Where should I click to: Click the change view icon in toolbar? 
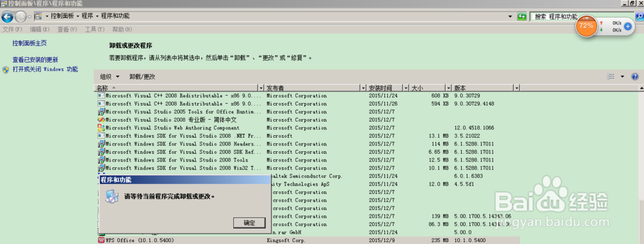click(x=611, y=77)
